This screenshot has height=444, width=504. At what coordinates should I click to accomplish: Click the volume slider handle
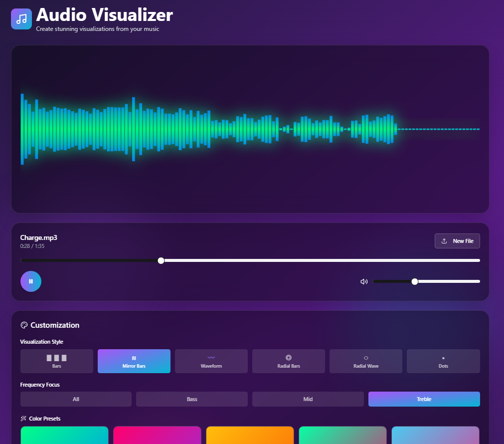415,281
